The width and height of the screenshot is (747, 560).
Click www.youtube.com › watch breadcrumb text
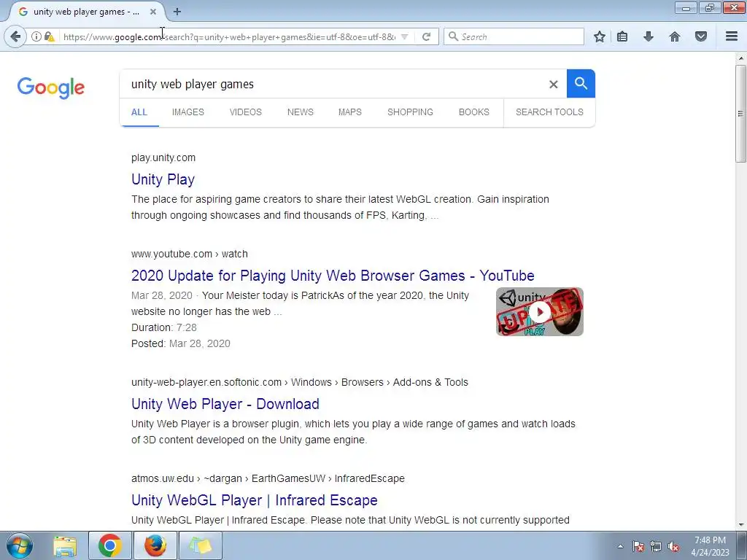190,254
